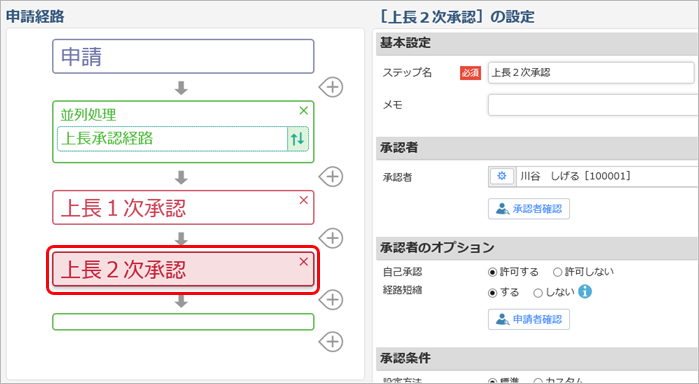Delete the 上長１次承認 step with its X
699x384 pixels.
click(304, 200)
